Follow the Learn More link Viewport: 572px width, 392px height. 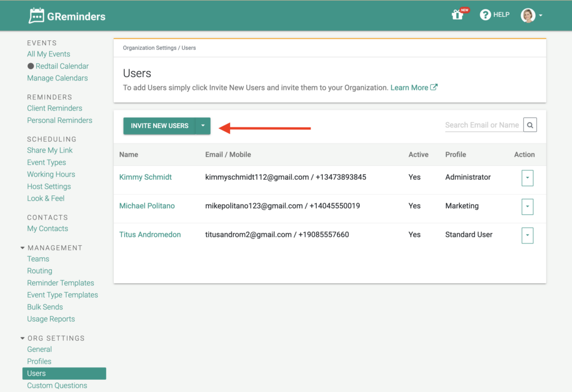[409, 88]
